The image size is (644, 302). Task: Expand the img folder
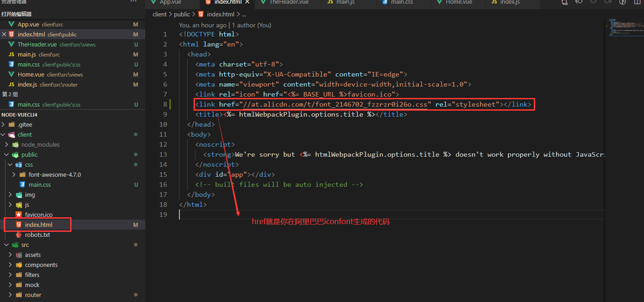[10, 195]
